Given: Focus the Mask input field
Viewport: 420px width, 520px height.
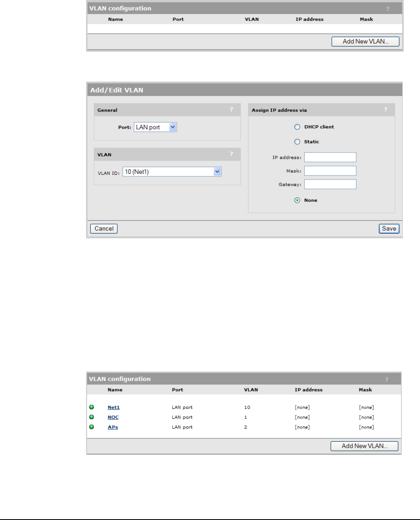Looking at the screenshot, I should pyautogui.click(x=330, y=171).
